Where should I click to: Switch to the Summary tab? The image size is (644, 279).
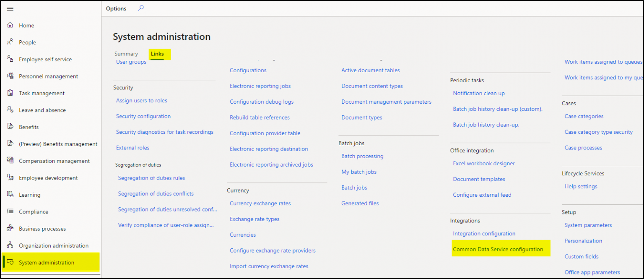tap(126, 54)
